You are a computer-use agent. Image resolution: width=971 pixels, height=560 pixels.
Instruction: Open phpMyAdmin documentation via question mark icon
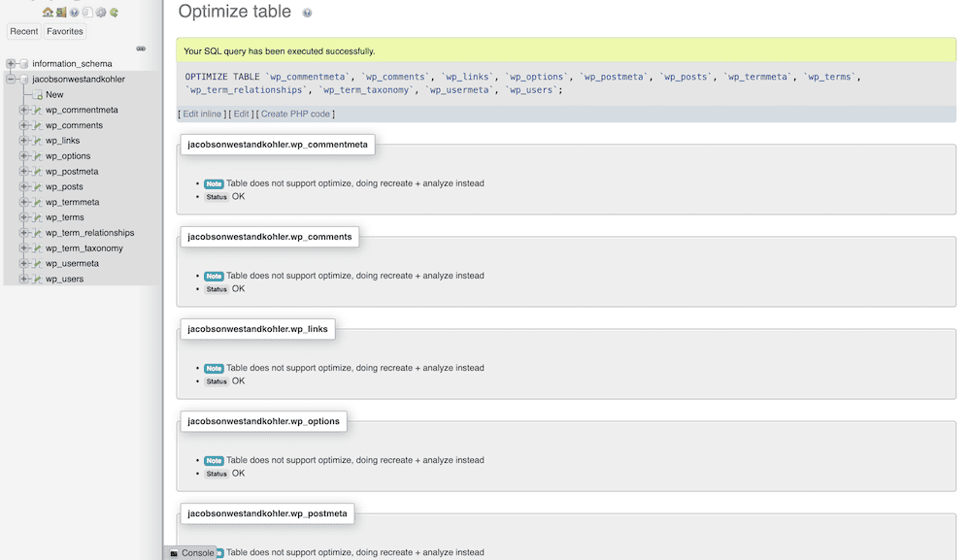point(73,12)
